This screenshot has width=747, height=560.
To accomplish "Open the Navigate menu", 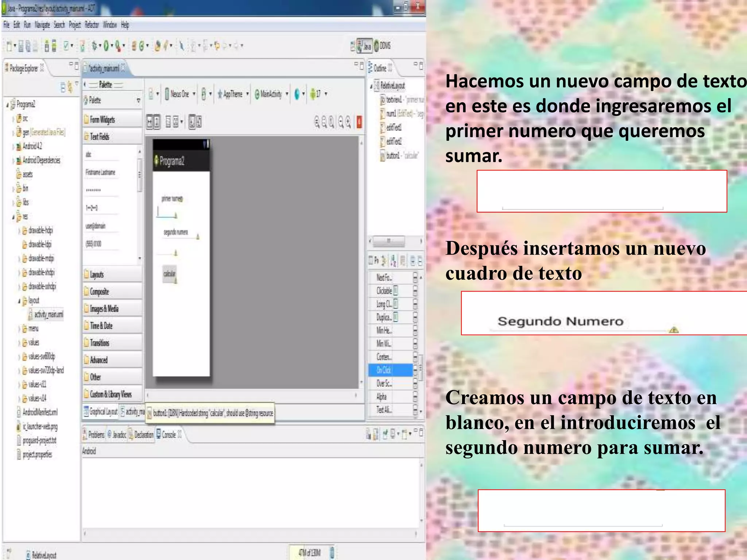I will [x=42, y=25].
